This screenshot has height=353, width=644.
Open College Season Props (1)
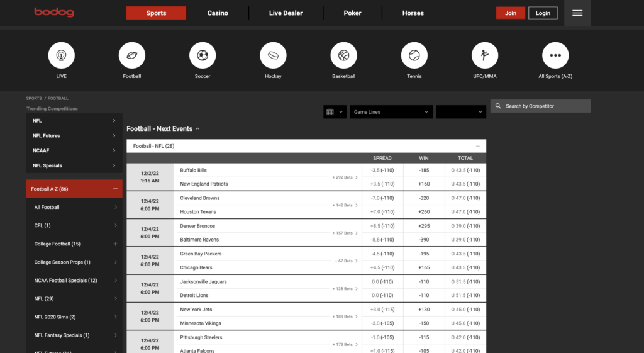click(x=74, y=262)
